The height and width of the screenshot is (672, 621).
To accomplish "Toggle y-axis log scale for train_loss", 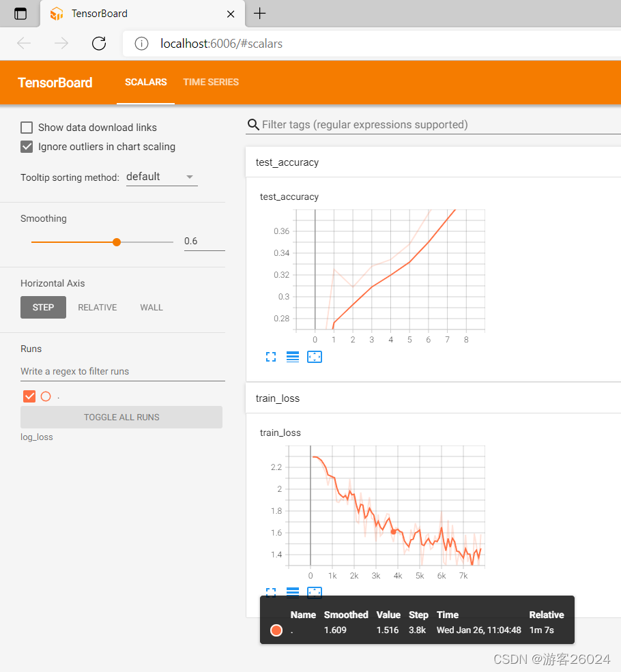I will (x=293, y=593).
